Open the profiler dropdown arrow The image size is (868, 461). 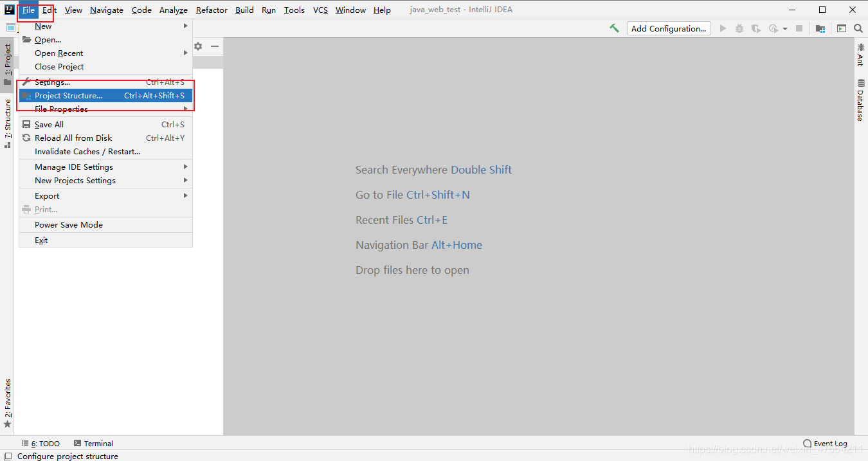pos(785,29)
